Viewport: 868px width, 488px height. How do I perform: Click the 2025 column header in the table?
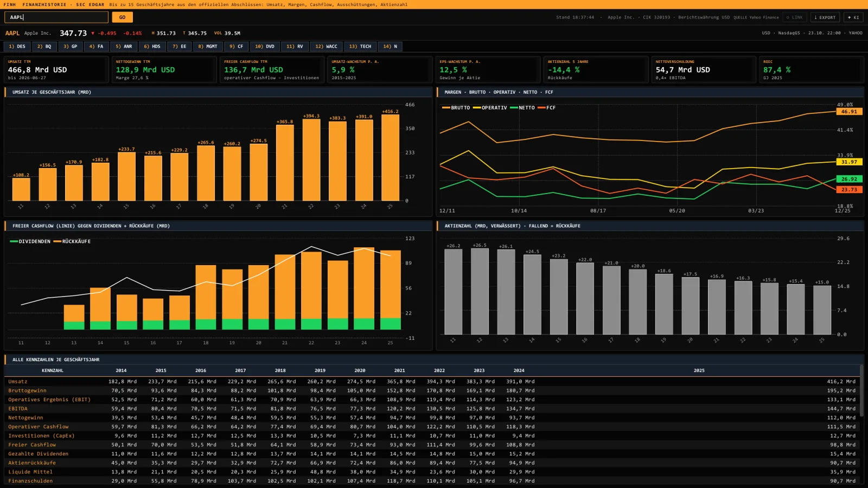pos(699,371)
